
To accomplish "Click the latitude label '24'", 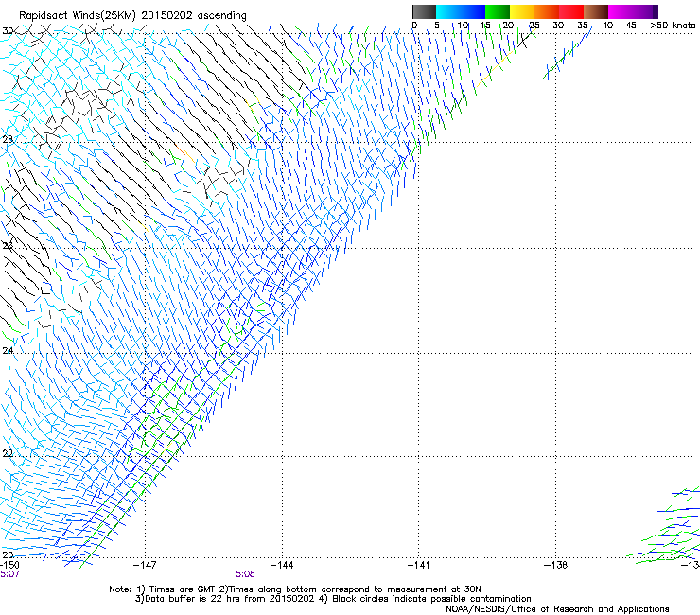I will point(8,351).
